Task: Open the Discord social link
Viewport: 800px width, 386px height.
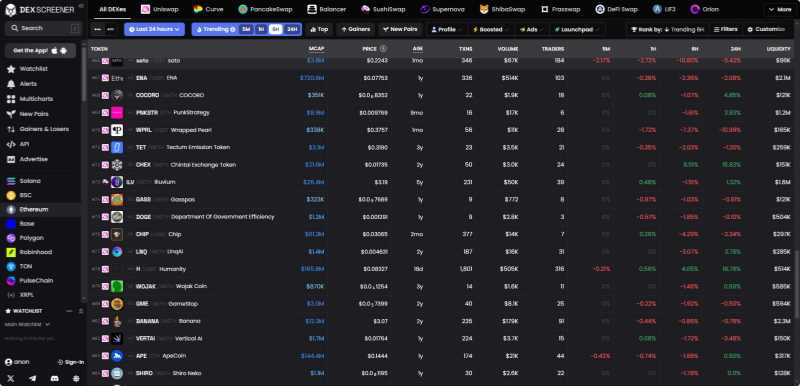Action: coord(55,378)
